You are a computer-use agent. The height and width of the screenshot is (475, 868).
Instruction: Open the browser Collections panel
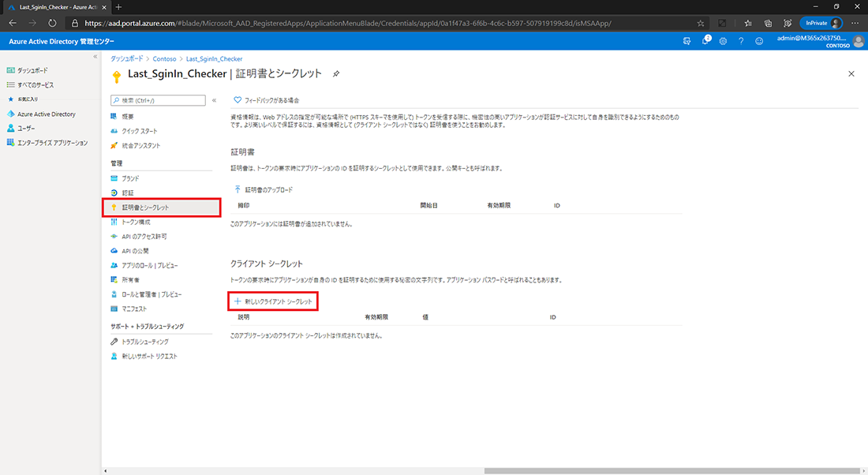click(x=768, y=23)
